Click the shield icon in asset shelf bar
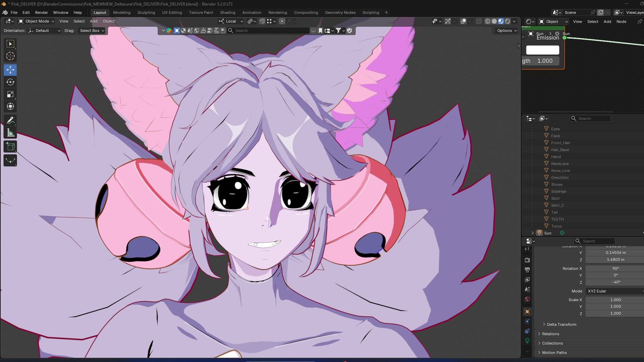The image size is (644, 362). coord(350,31)
